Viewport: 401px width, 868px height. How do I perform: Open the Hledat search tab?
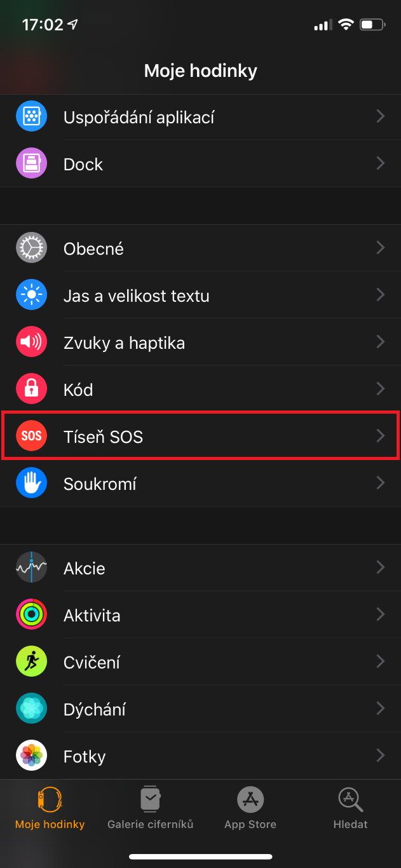pyautogui.click(x=350, y=807)
